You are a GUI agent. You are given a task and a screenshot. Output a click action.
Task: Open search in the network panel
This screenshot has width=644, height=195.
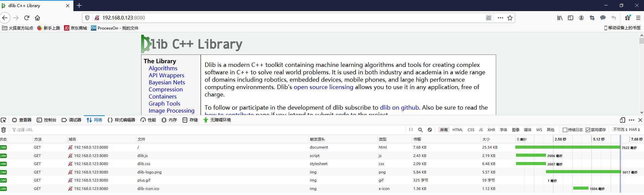pos(420,130)
